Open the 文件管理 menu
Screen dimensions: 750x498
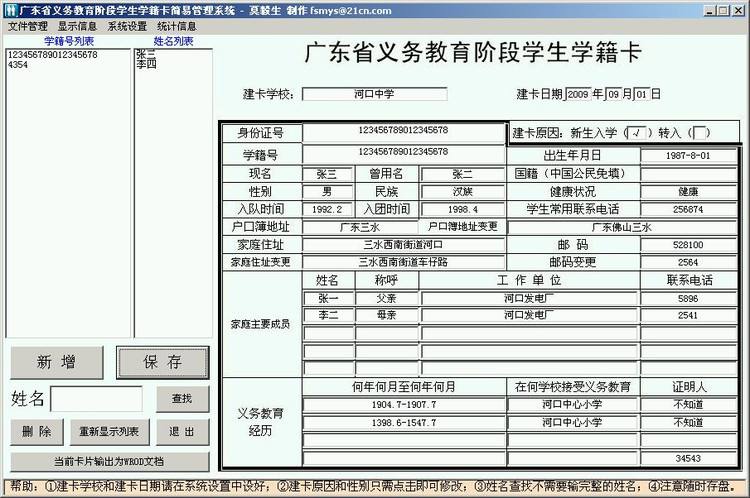coord(28,26)
